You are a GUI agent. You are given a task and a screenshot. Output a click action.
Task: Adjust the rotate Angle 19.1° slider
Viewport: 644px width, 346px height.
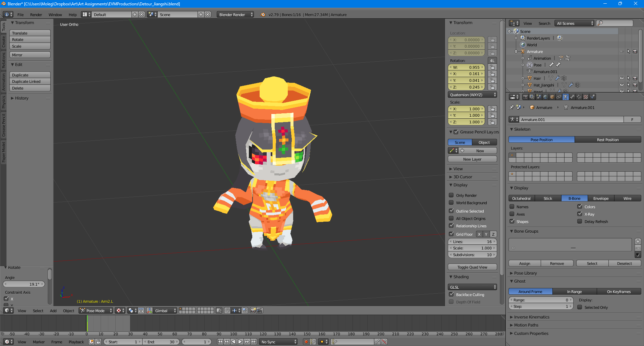[24, 284]
